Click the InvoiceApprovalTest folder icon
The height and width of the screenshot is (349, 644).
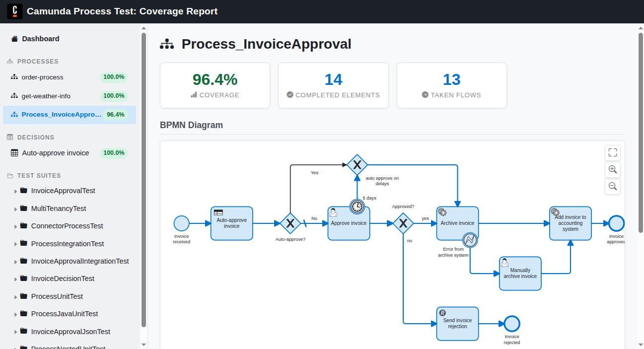tap(23, 191)
